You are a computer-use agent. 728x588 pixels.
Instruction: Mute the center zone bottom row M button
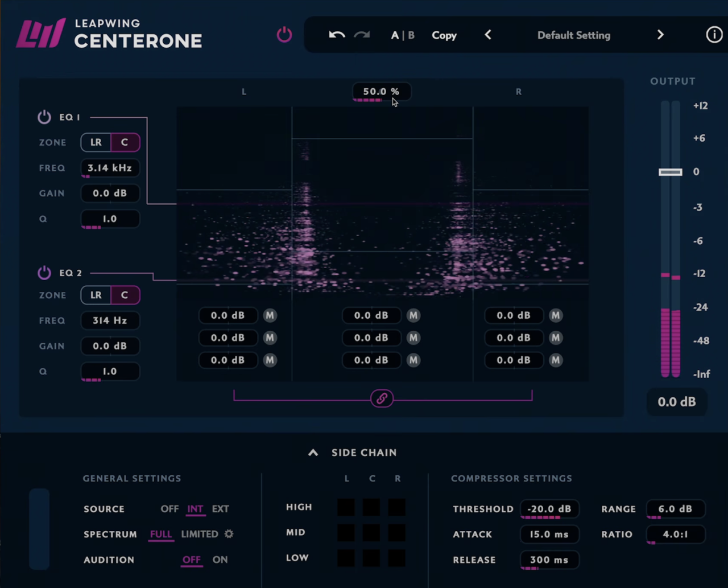[413, 360]
